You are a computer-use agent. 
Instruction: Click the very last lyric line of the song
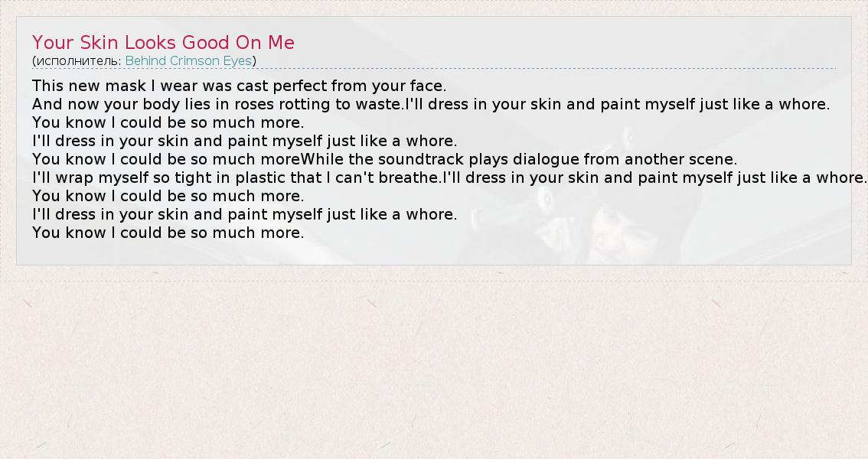168,233
